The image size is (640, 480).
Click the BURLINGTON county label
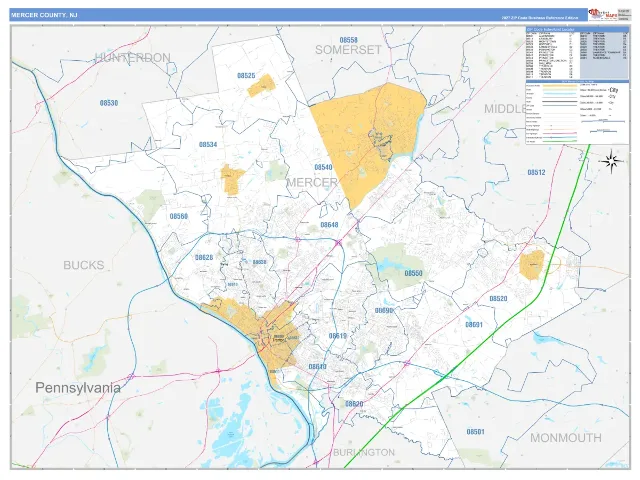coord(364,452)
